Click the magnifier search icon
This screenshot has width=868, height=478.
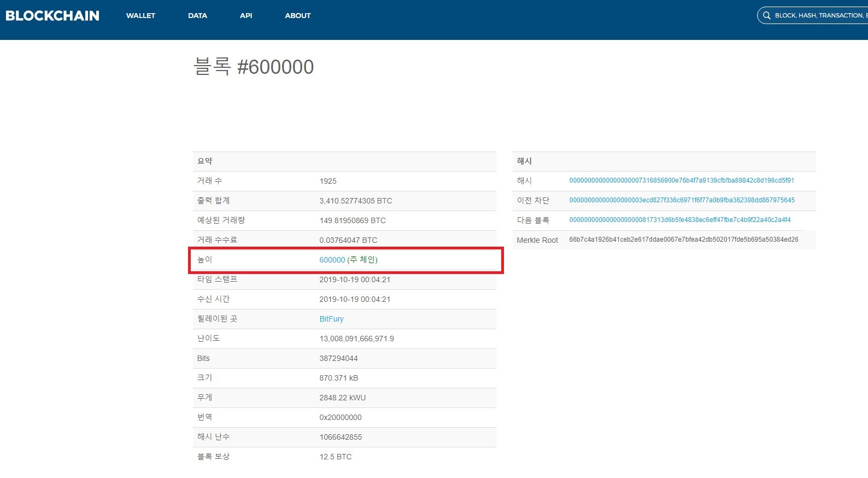(766, 15)
